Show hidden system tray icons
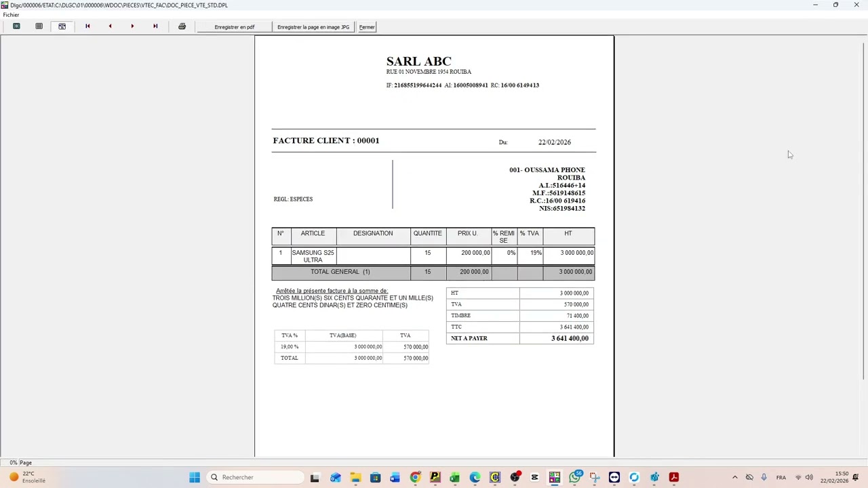Viewport: 868px width, 488px height. (734, 477)
